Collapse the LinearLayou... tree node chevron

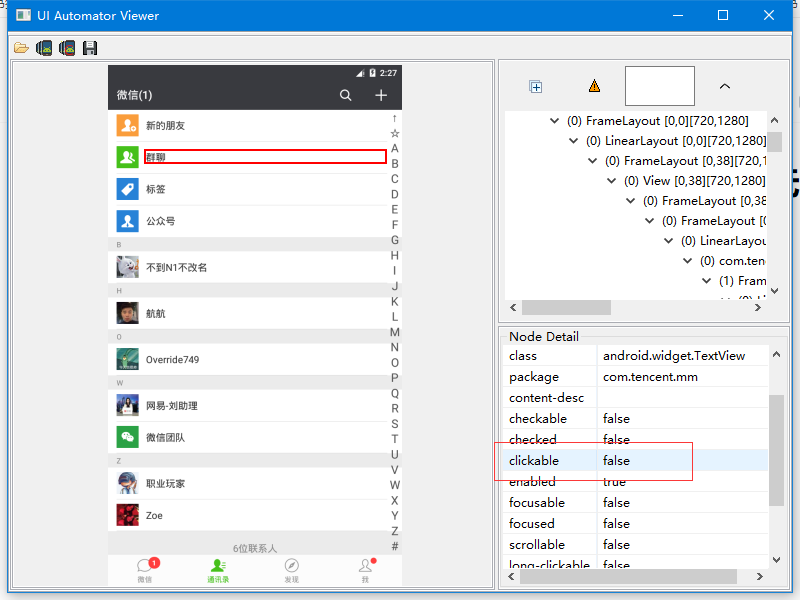click(668, 241)
